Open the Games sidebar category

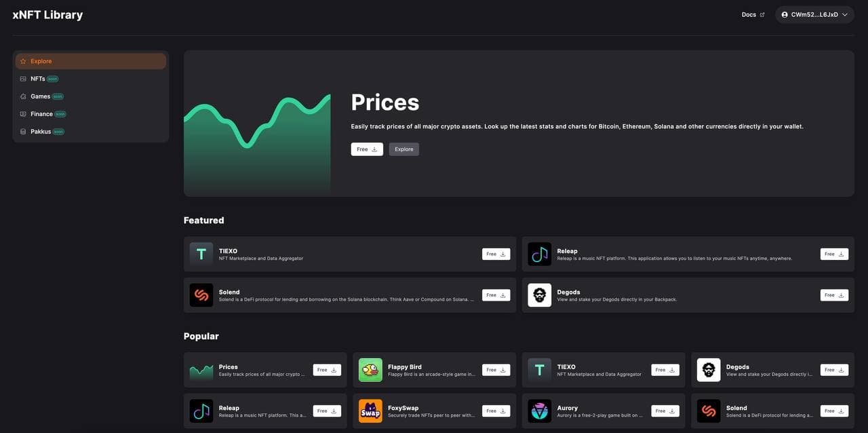[40, 96]
